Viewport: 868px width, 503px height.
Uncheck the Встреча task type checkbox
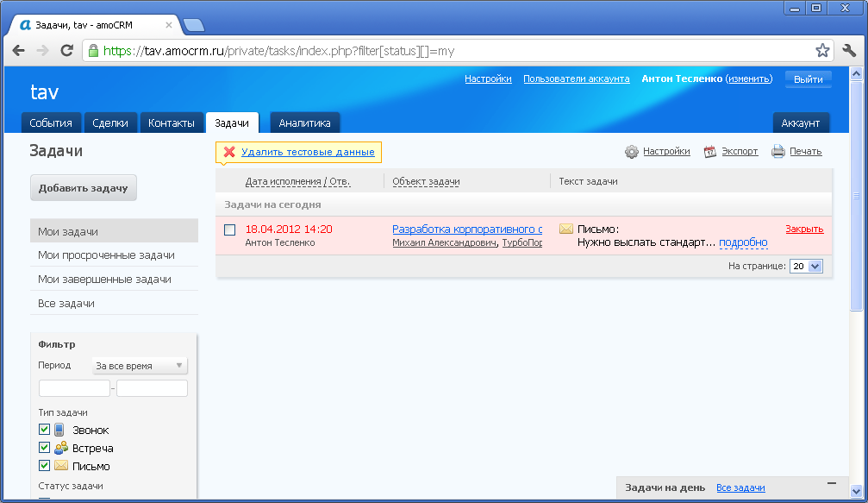pyautogui.click(x=44, y=447)
